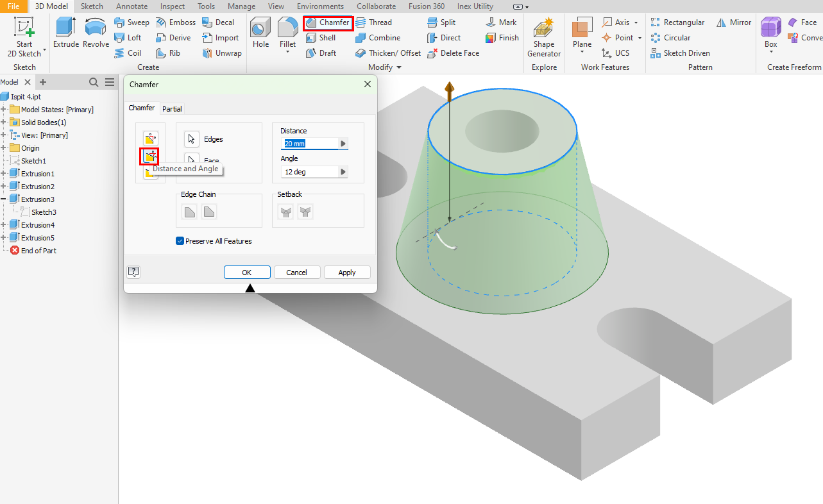The image size is (823, 504).
Task: Launch the Thread tool
Action: pos(373,22)
